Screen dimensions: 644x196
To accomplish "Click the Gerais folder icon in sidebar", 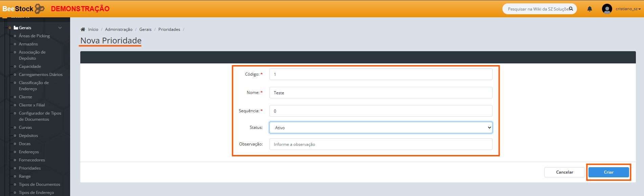I will 16,28.
